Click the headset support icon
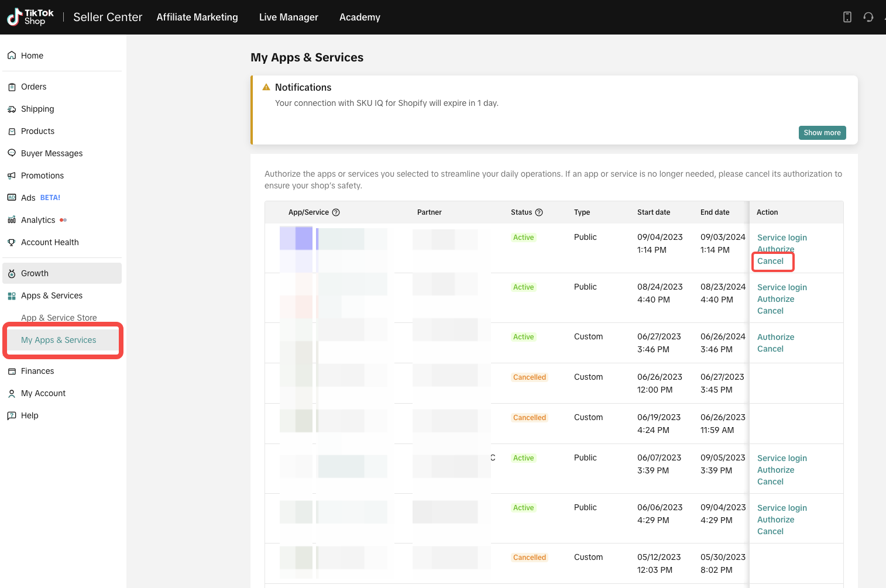The height and width of the screenshot is (588, 886). pyautogui.click(x=868, y=17)
